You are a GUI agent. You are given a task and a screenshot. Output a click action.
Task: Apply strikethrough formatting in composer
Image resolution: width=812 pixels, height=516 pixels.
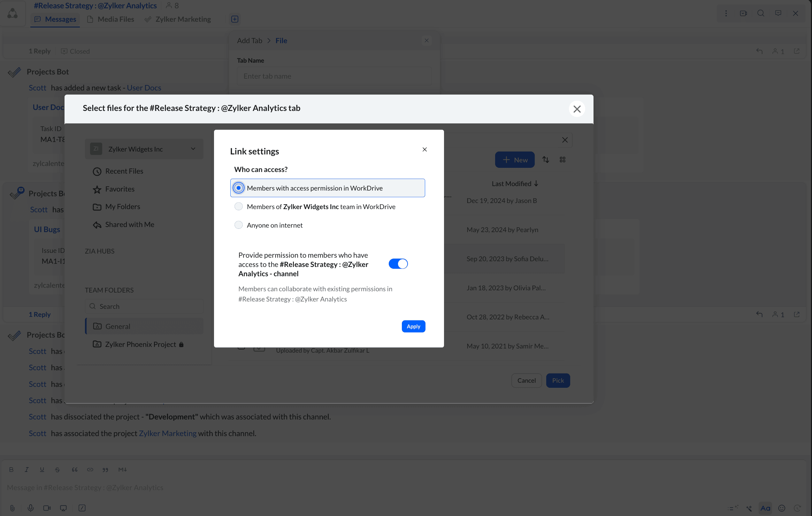tap(57, 470)
